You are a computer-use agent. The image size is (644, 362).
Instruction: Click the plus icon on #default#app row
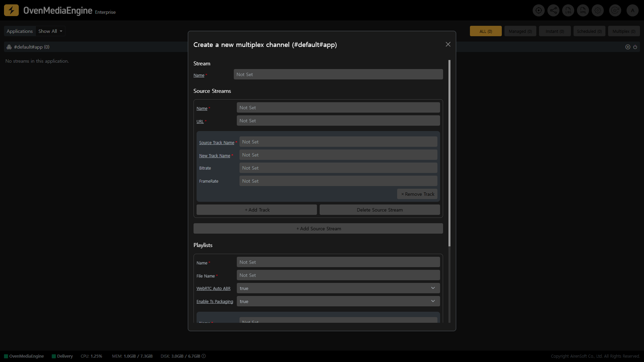pyautogui.click(x=628, y=47)
